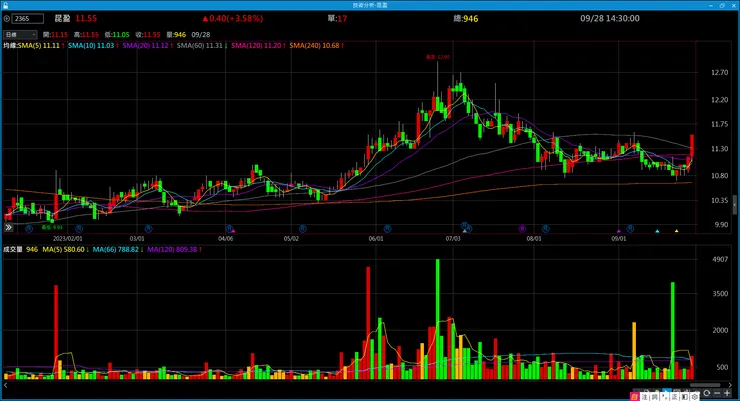Expand the double-chevron panel at chart left
This screenshot has height=401, width=740.
click(8, 227)
